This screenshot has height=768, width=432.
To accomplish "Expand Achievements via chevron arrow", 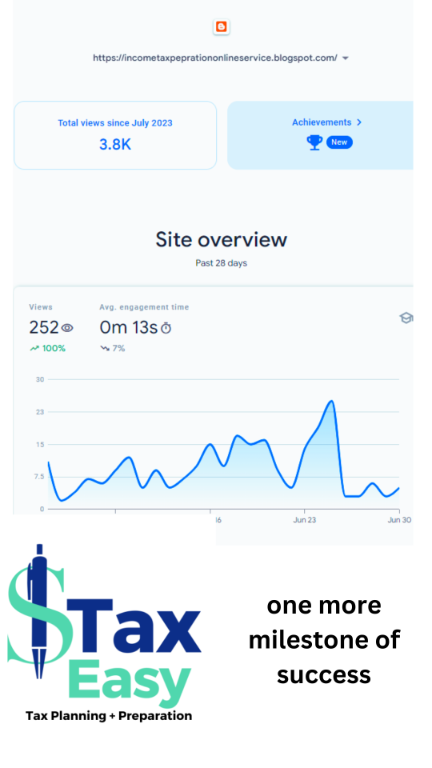I will 359,122.
